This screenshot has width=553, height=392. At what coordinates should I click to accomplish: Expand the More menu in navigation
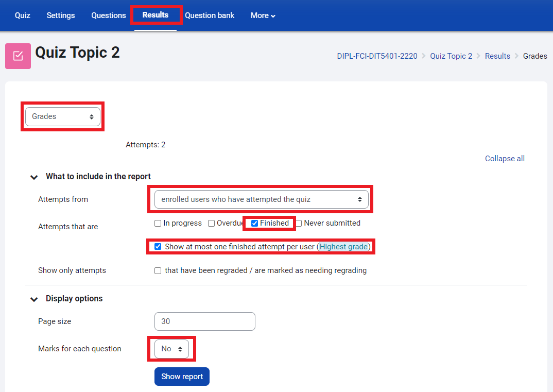(x=263, y=15)
